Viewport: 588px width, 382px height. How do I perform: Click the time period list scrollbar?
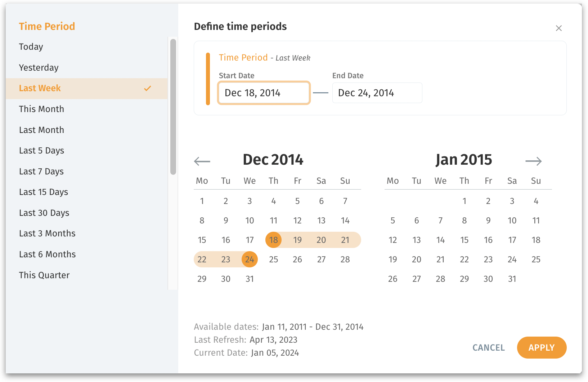[x=173, y=107]
